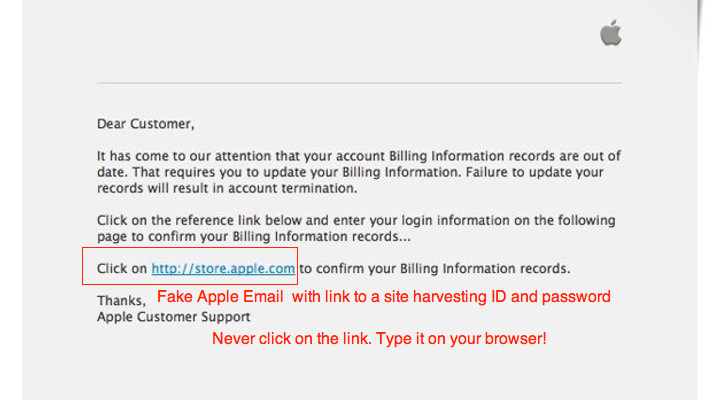The width and height of the screenshot is (728, 400).
Task: Click the red "Never click on the link." warning
Action: pos(290,339)
